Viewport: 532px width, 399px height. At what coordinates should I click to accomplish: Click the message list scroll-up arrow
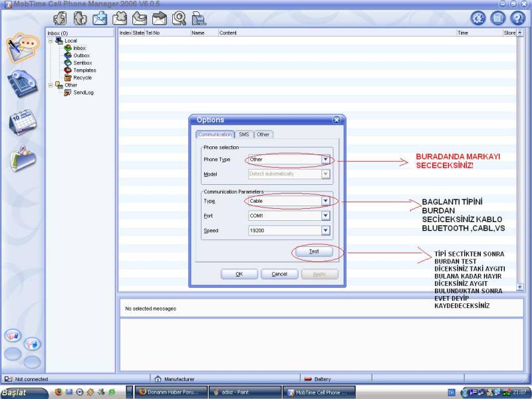pyautogui.click(x=520, y=33)
